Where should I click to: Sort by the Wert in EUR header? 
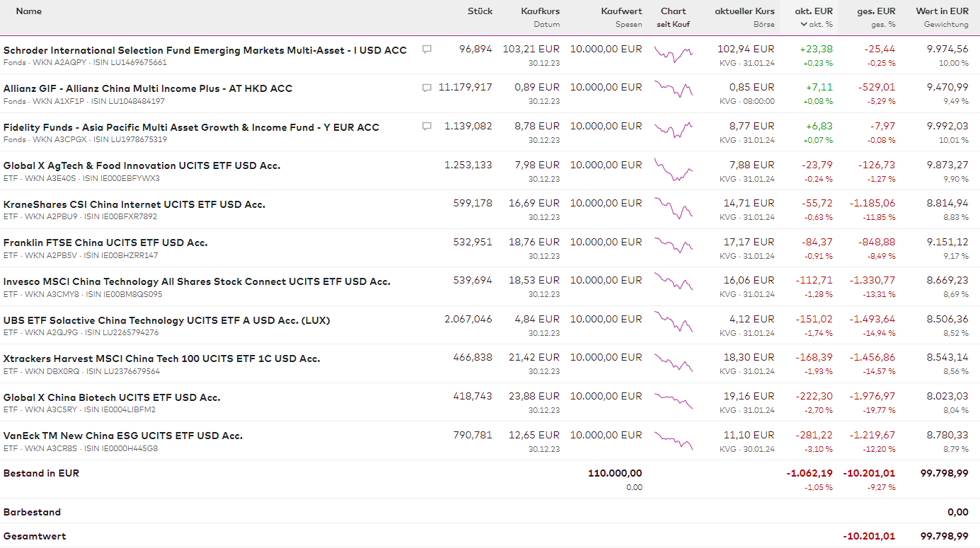pyautogui.click(x=942, y=11)
